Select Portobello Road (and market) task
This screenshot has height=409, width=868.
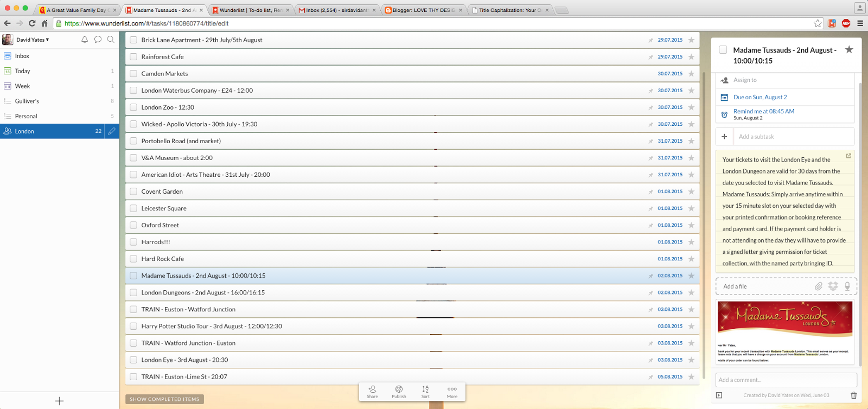point(412,141)
